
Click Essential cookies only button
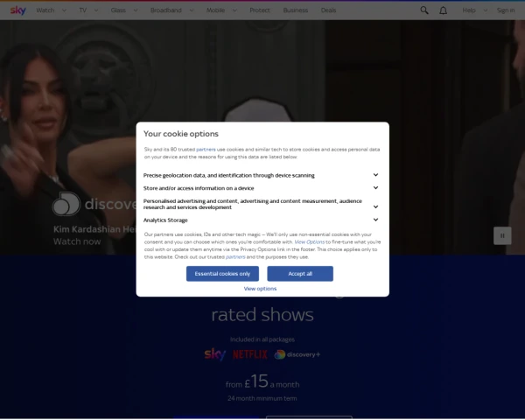[x=222, y=274]
